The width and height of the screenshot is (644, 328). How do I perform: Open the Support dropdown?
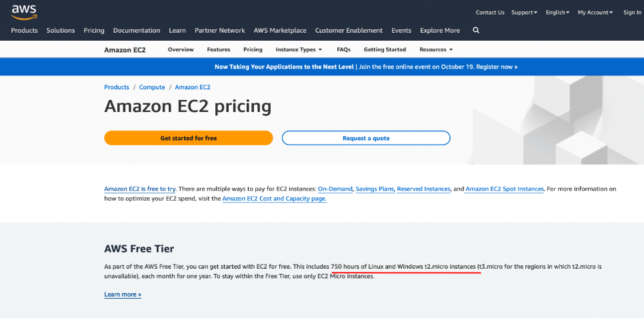click(x=524, y=12)
